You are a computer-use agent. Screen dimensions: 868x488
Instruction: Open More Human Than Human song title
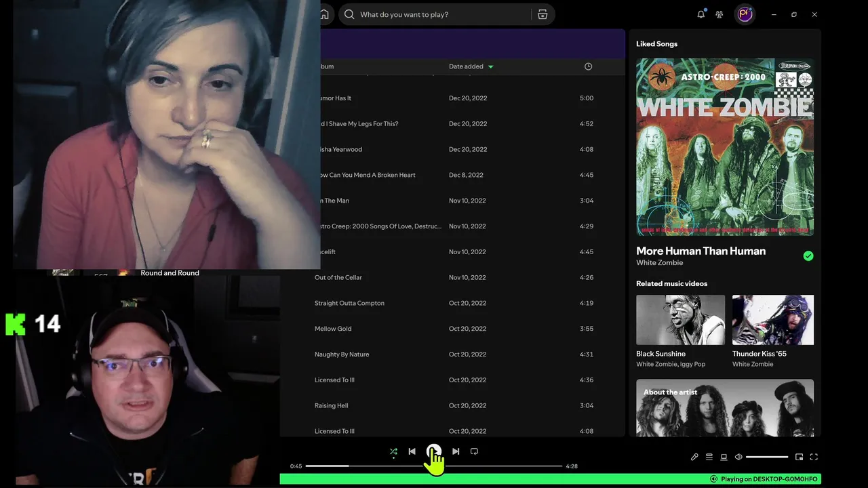pos(701,251)
